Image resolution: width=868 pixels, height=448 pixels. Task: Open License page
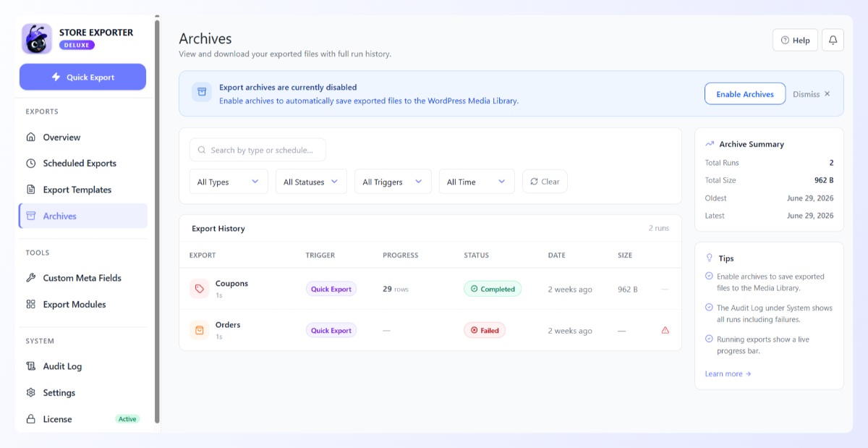pyautogui.click(x=83, y=419)
